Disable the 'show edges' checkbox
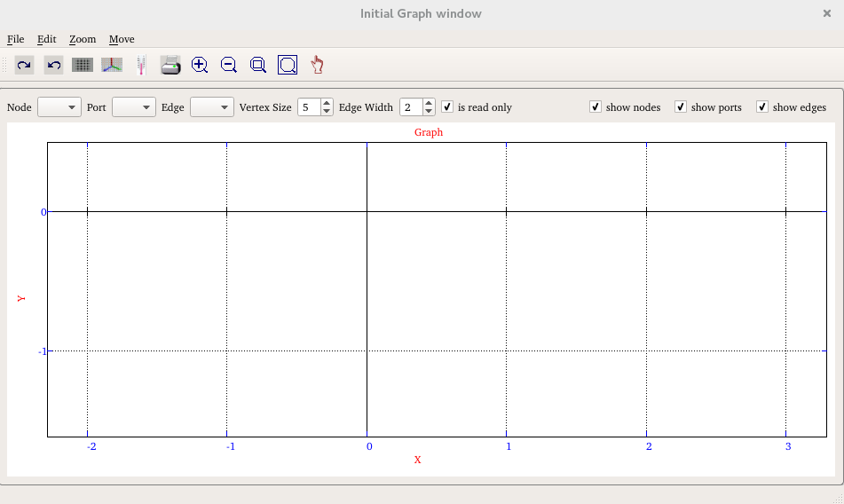This screenshot has height=504, width=844. pos(762,106)
